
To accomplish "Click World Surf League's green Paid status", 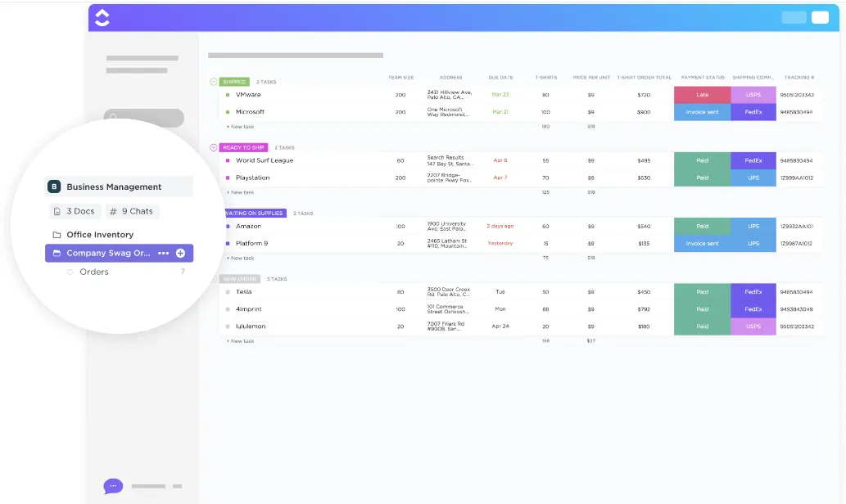I will [x=703, y=160].
